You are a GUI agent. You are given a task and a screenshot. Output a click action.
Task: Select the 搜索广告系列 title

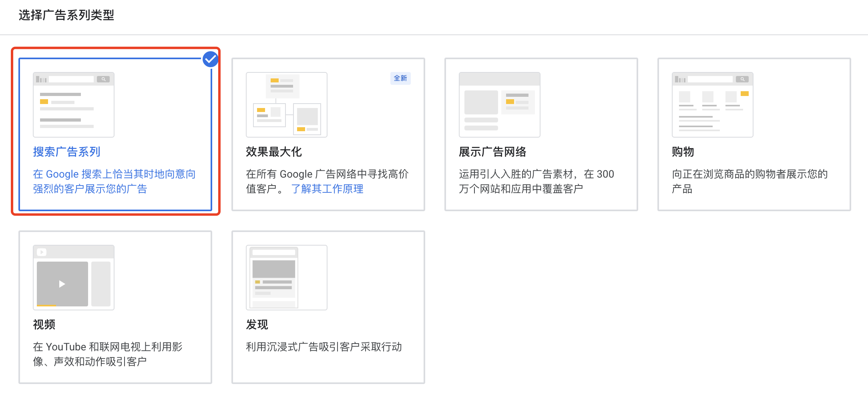[66, 152]
